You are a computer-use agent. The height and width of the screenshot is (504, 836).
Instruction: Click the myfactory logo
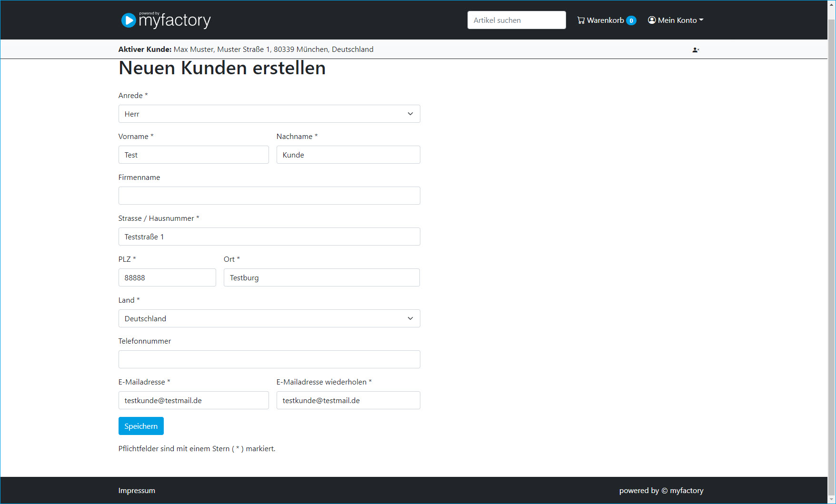pos(166,20)
